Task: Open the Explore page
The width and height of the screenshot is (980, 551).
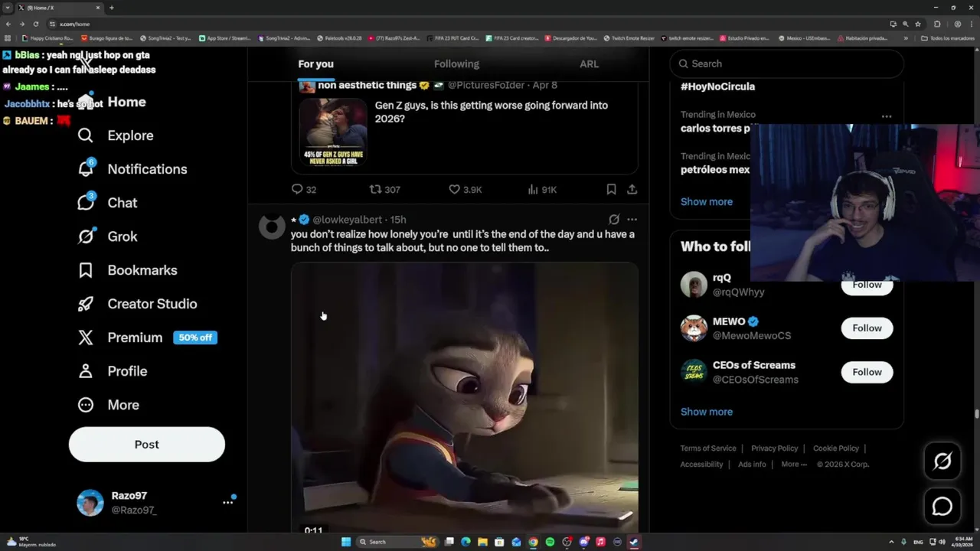Action: click(x=116, y=135)
